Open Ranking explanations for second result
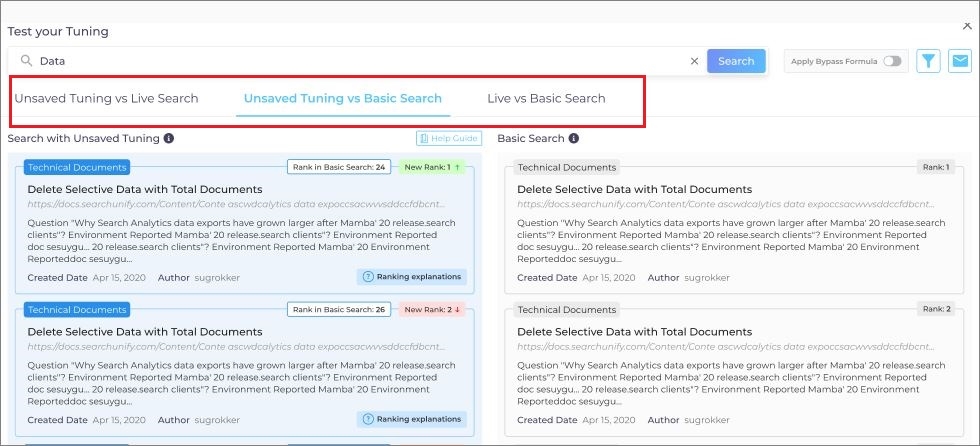 click(411, 419)
